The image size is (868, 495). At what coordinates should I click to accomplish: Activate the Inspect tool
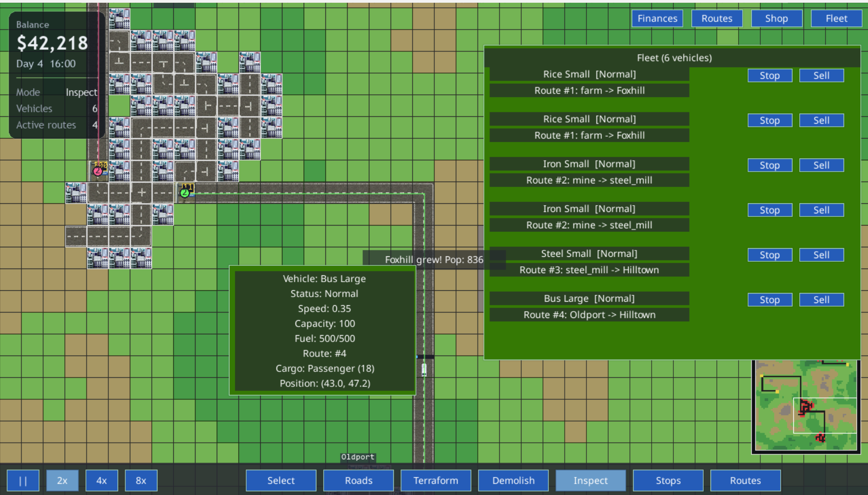tap(591, 481)
